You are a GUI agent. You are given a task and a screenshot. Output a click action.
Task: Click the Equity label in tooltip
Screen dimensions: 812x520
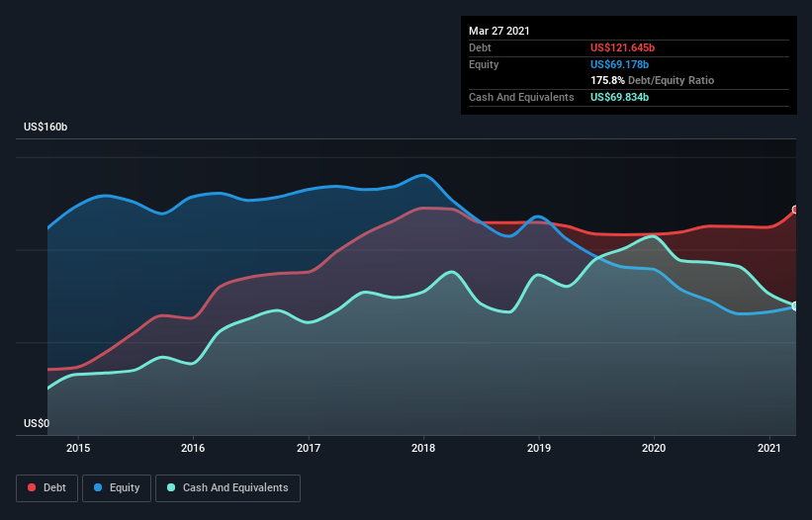coord(484,64)
